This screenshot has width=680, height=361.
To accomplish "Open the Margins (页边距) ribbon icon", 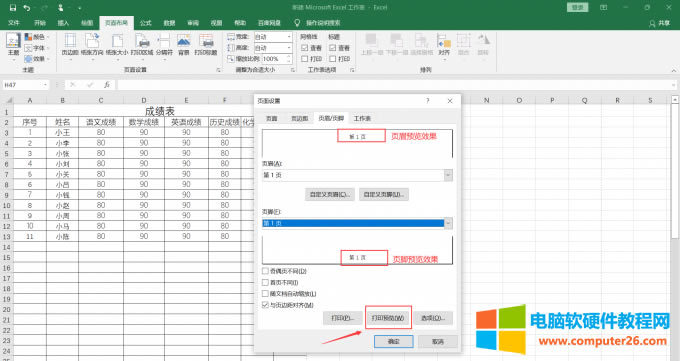I will (70, 44).
